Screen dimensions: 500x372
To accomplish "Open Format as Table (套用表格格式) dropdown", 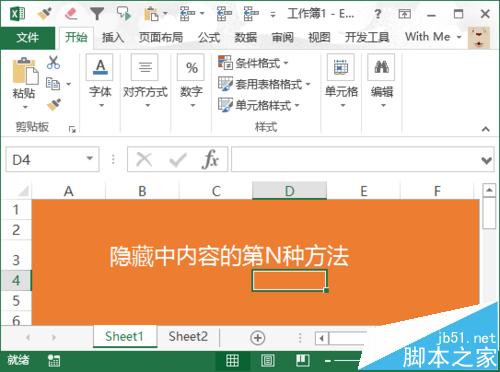I will click(x=264, y=84).
